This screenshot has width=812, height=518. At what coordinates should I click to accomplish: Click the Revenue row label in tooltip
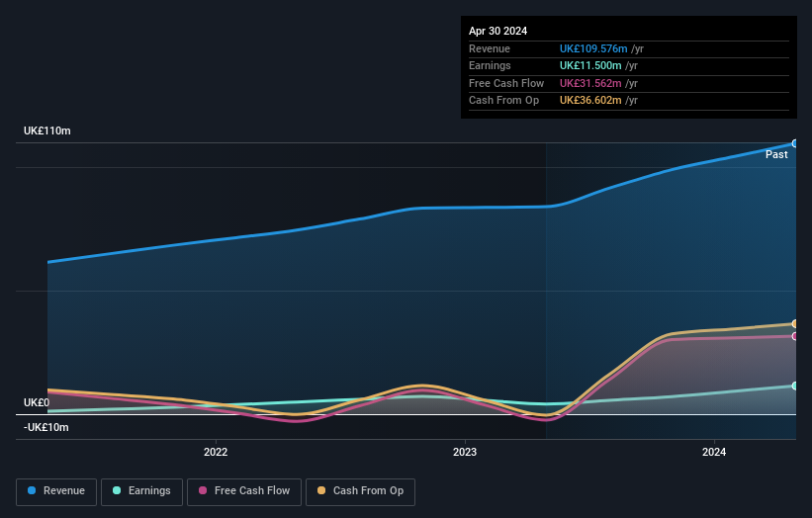tap(490, 48)
